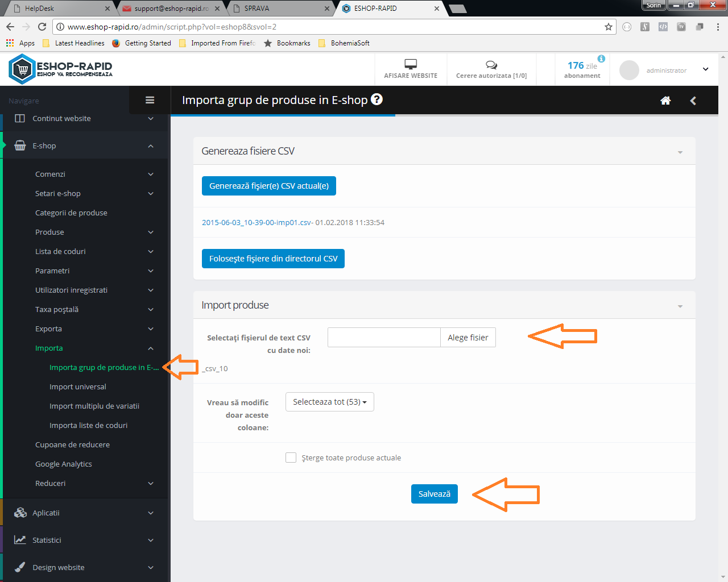Switch to the SPRAVA browser tab
This screenshot has width=728, height=582.
[x=282, y=9]
